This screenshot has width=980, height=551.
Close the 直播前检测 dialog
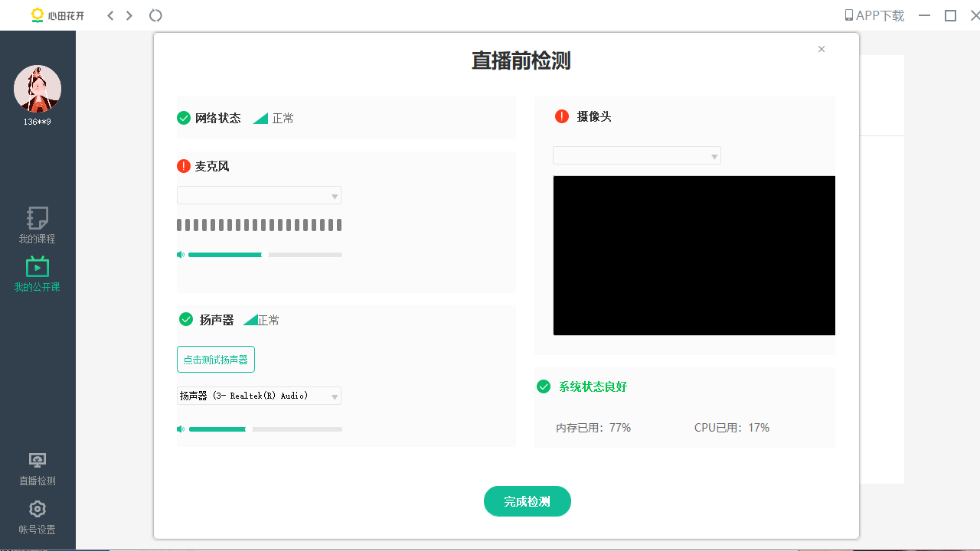(x=822, y=49)
